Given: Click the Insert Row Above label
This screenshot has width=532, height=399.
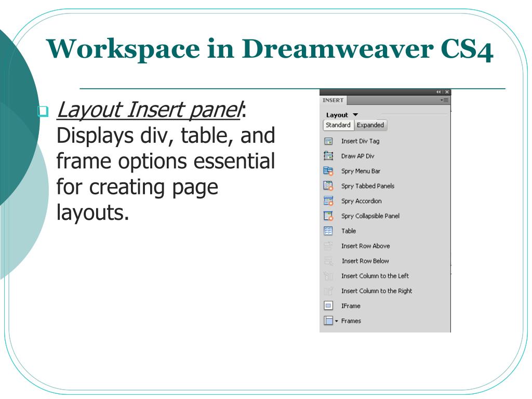Looking at the screenshot, I should 365,246.
